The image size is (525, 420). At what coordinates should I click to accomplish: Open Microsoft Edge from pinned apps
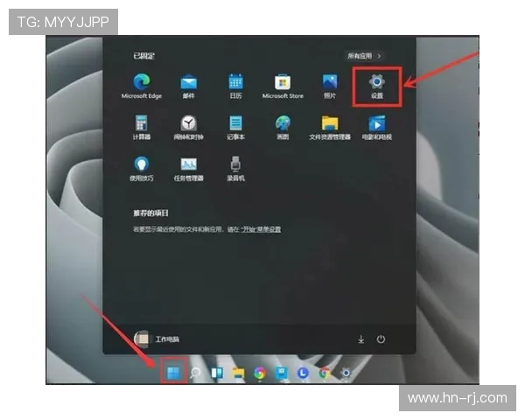(142, 86)
